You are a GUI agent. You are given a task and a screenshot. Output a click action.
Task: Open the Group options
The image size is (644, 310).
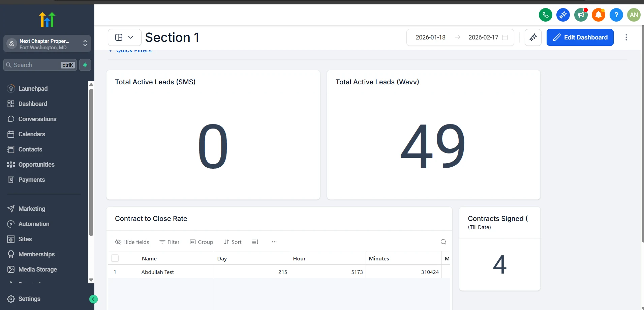coord(202,242)
